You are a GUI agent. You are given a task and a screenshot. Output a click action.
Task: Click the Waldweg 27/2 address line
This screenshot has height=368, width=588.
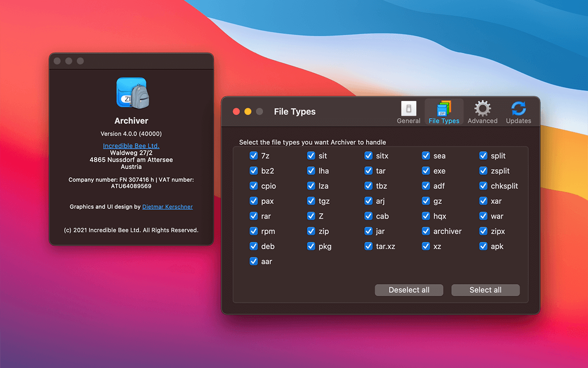(131, 153)
